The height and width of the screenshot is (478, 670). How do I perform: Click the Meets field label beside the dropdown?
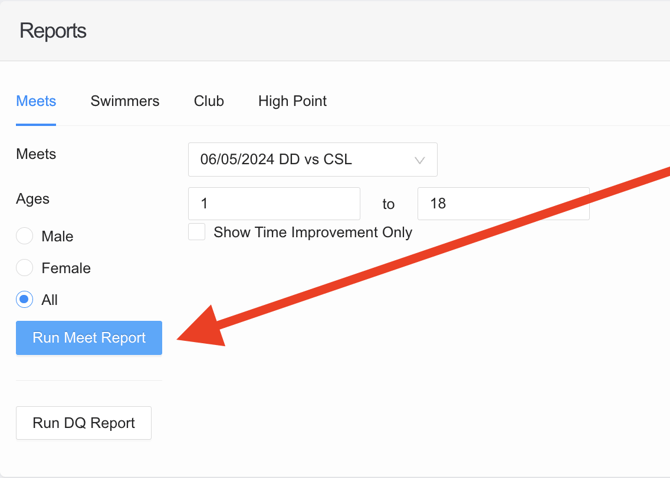click(36, 154)
